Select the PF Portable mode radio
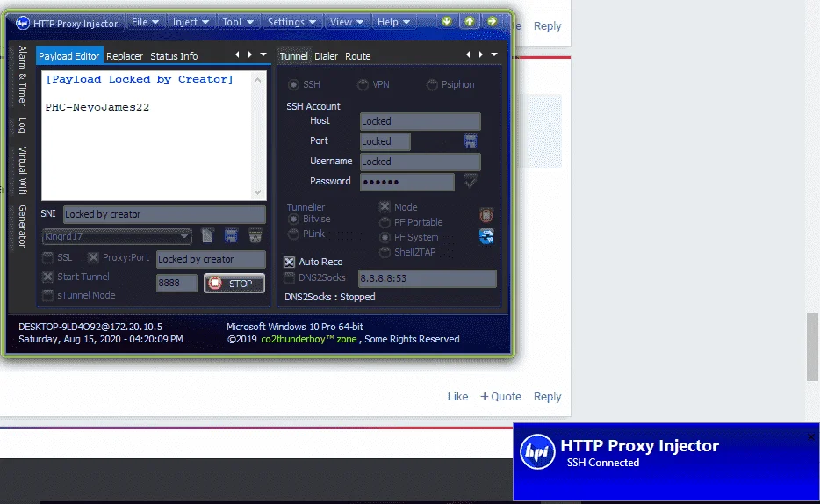 [385, 223]
